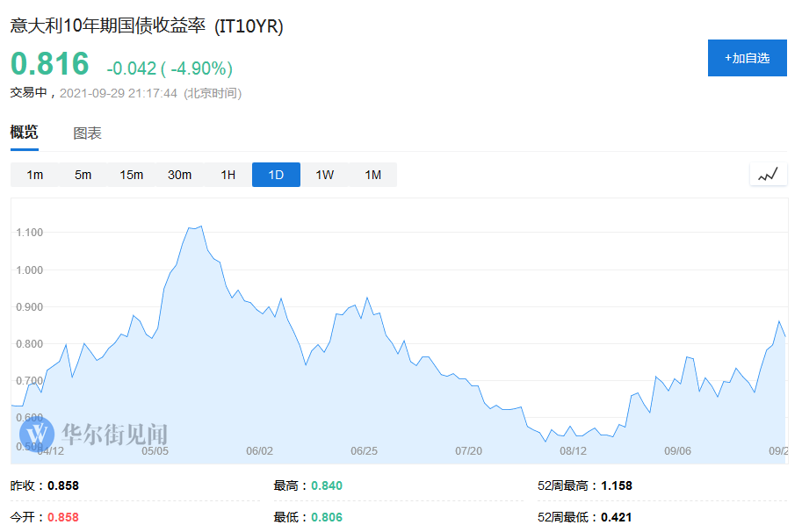Image resolution: width=802 pixels, height=532 pixels.
Task: Click the 08/12 date axis label
Action: tap(573, 450)
